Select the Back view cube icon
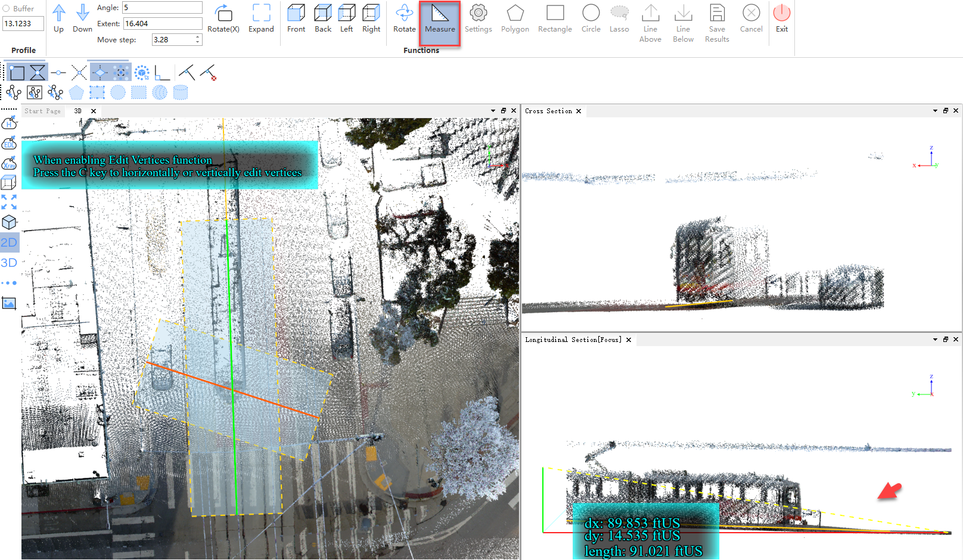This screenshot has width=963, height=560. point(322,18)
